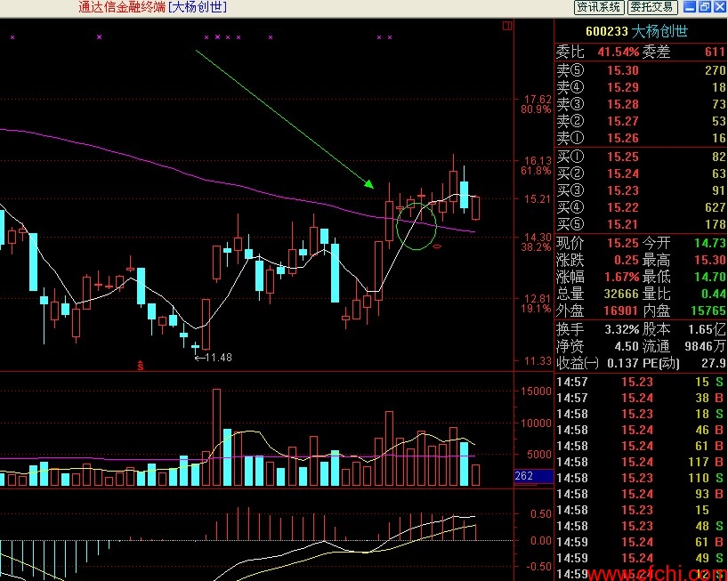Screen dimensions: 728x581
Task: Click the candlestick marked with the 11.48 low
Action: [x=195, y=346]
